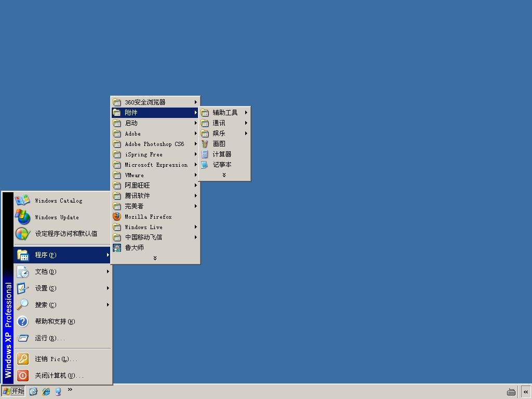
Task: Show more accessories below 记事本
Action: pos(224,175)
